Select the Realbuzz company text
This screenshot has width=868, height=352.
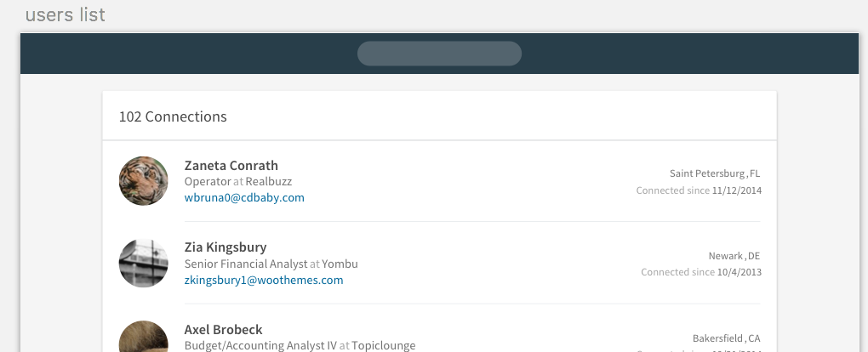click(269, 182)
